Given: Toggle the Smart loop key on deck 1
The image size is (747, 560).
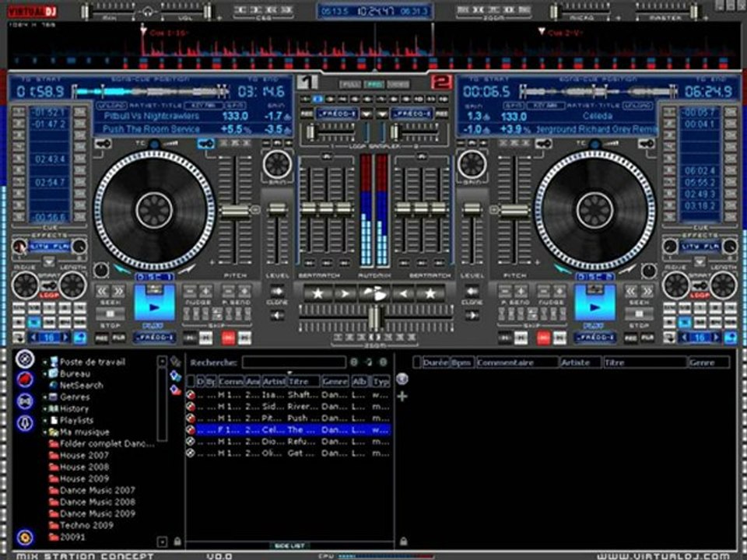Looking at the screenshot, I should point(49,285).
